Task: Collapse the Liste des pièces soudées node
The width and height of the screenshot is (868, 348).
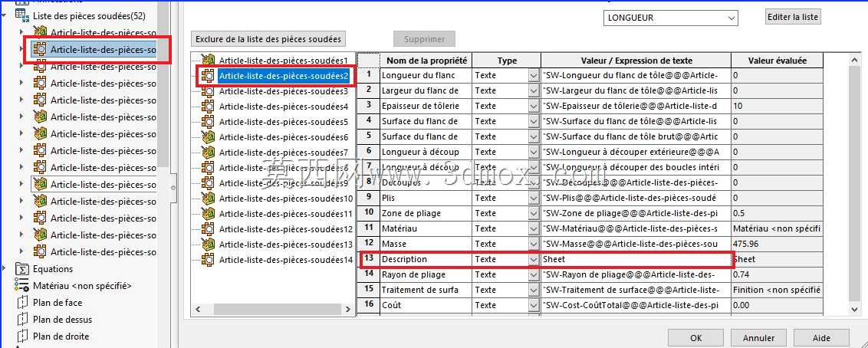Action: click(x=5, y=16)
